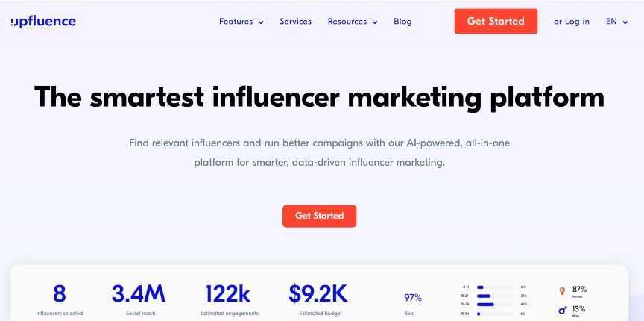
Task: Open the Resources dropdown chevron
Action: [x=375, y=22]
